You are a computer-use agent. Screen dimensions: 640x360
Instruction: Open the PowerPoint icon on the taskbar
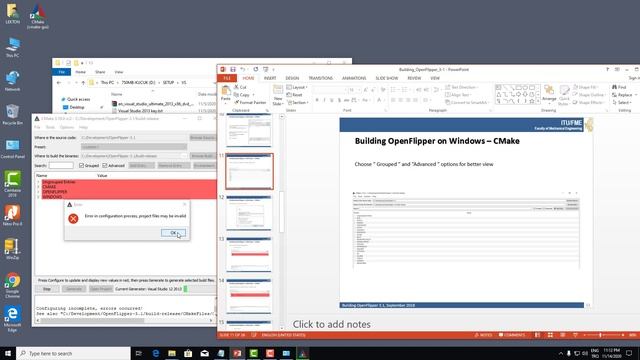237,353
